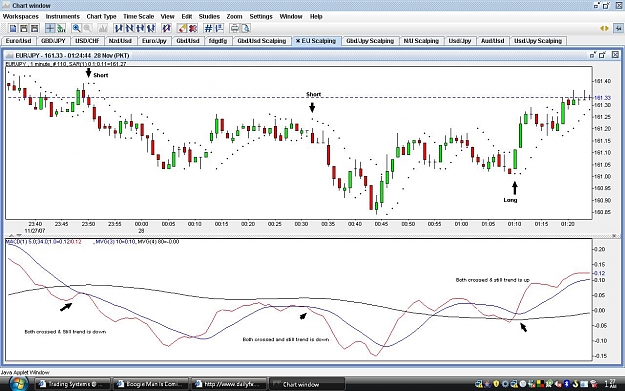Switch to the Nzd/Usd tab
This screenshot has width=625, height=391.
point(120,41)
